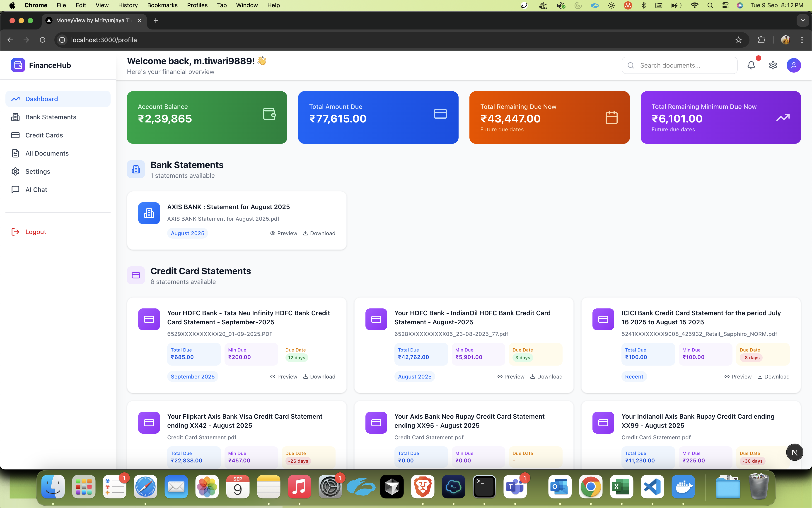Viewport: 812px width, 508px height.
Task: Preview the IndianOil HDFC August statement
Action: coord(511,377)
